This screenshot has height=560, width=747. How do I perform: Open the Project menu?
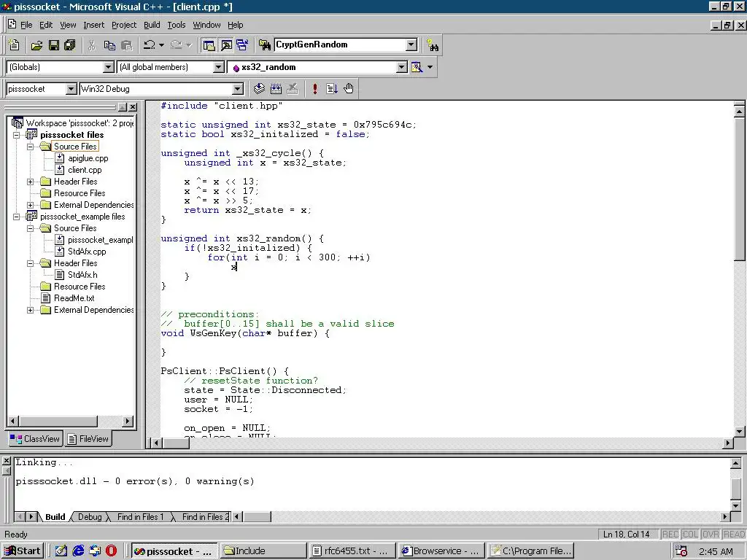124,25
